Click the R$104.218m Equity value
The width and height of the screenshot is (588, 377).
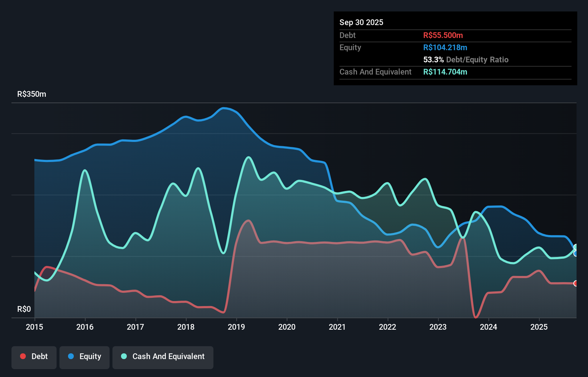pyautogui.click(x=445, y=47)
